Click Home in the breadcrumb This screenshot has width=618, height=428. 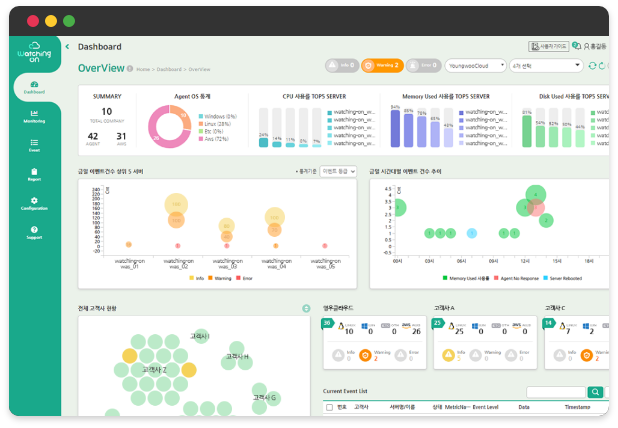pos(143,69)
